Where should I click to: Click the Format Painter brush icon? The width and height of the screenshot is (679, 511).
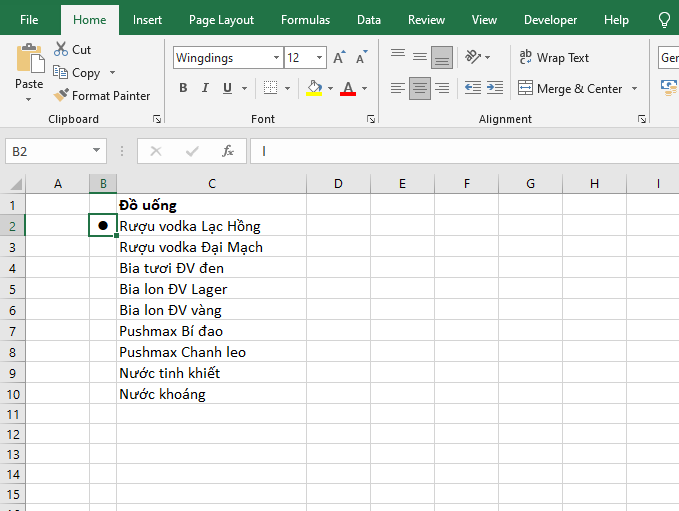click(61, 96)
